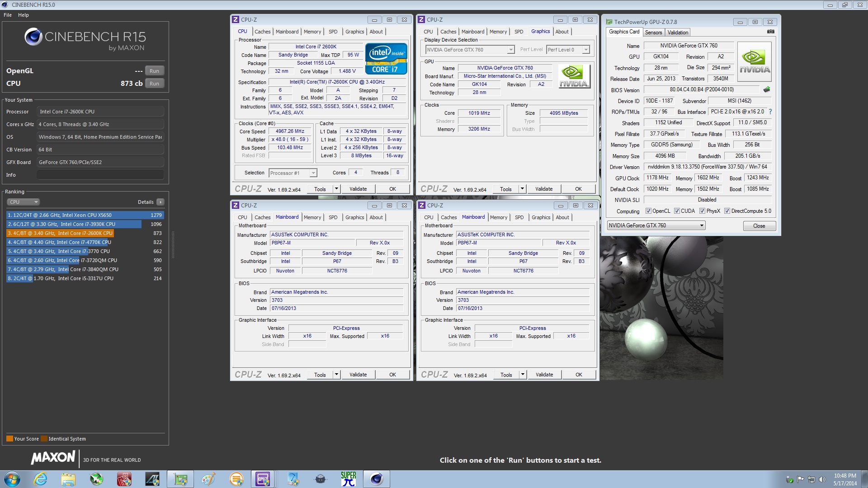This screenshot has width=868, height=488.
Task: Click the Info input field in Cinebench
Action: pyautogui.click(x=100, y=175)
